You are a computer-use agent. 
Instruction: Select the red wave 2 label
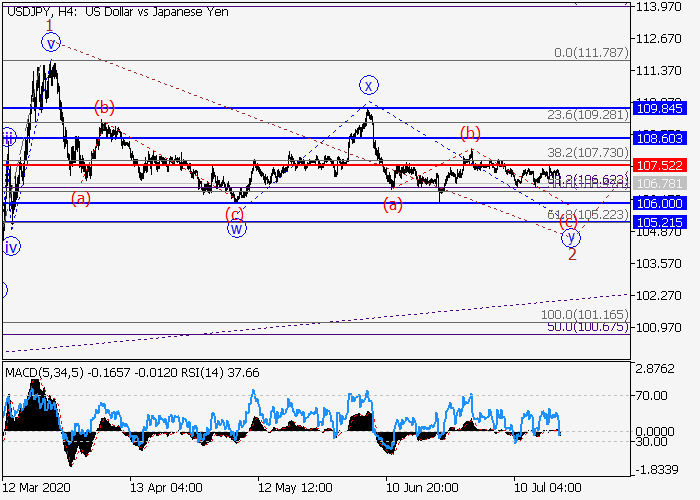point(572,255)
